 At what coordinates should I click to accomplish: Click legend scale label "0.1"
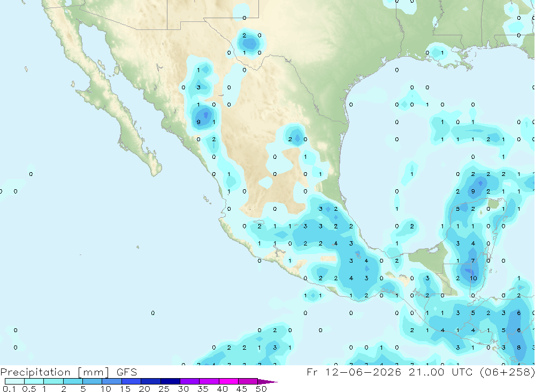click(9, 389)
